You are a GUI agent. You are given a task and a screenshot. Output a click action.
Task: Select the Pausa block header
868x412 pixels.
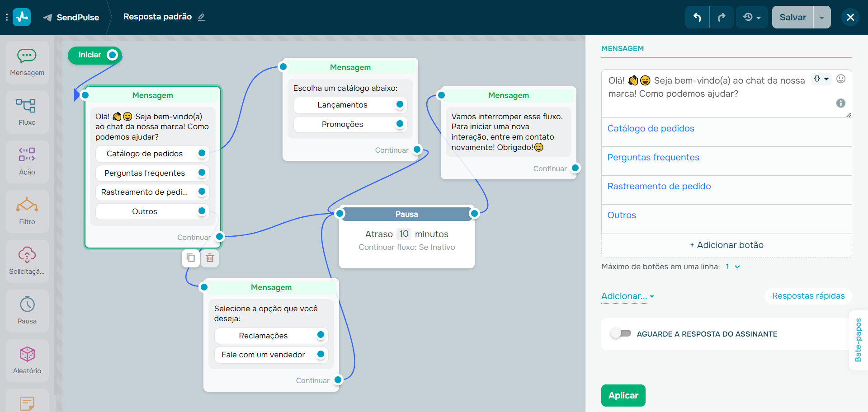[406, 214]
